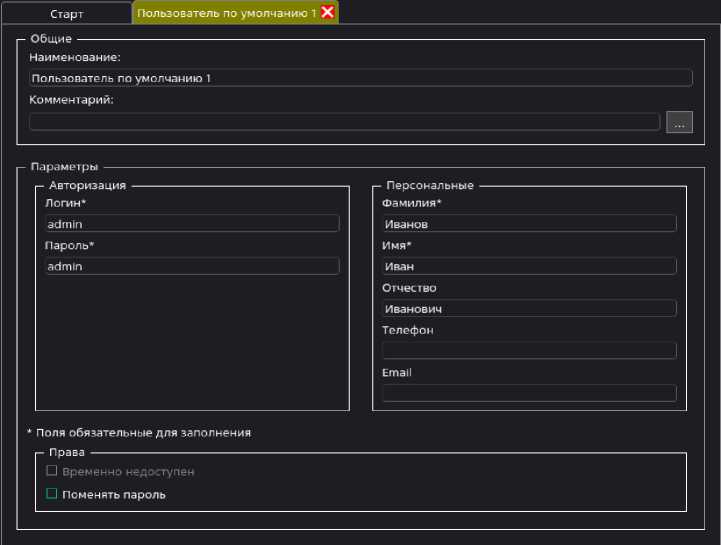Screen dimensions: 721x545
Task: Click the Поменять пароль label text
Action: [x=114, y=494]
